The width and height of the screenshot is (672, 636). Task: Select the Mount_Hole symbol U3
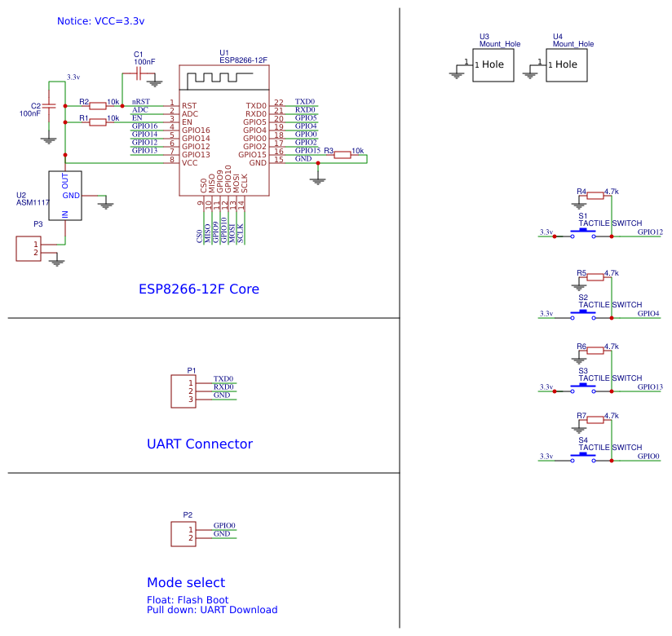click(x=493, y=65)
